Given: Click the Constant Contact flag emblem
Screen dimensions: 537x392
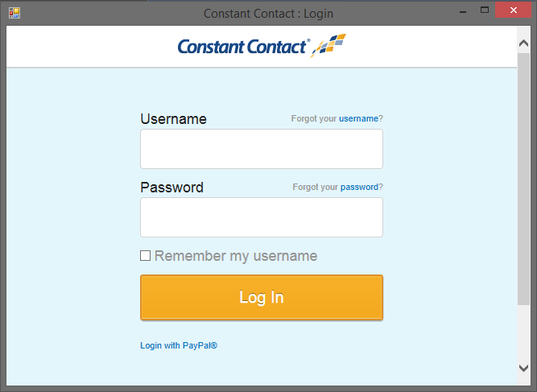Looking at the screenshot, I should click(329, 46).
